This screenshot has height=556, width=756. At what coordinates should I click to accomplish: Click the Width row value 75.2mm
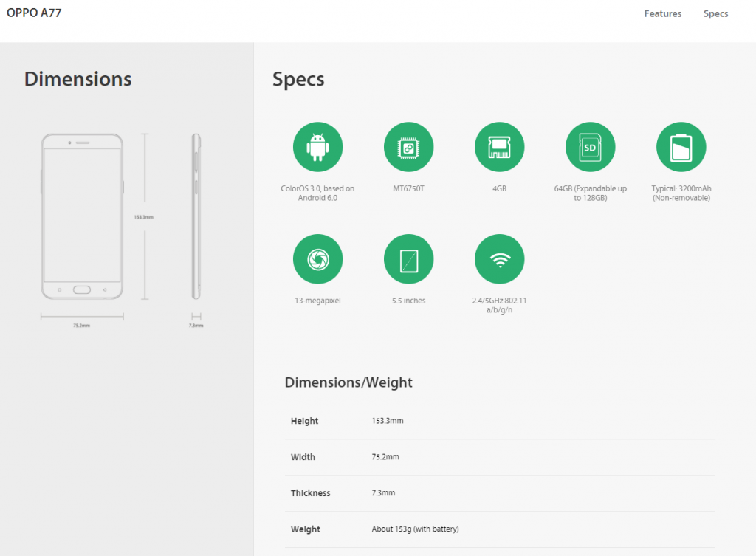(385, 456)
